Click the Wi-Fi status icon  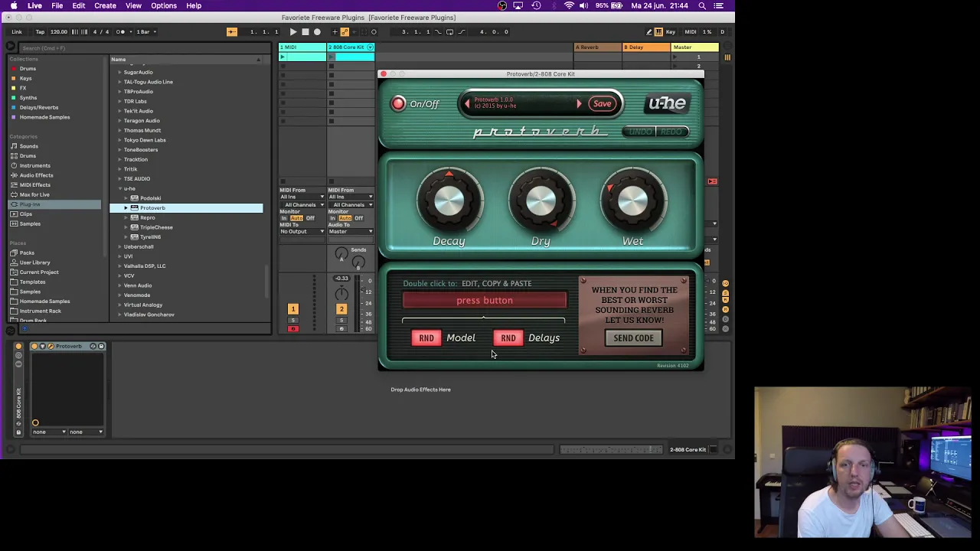(569, 5)
